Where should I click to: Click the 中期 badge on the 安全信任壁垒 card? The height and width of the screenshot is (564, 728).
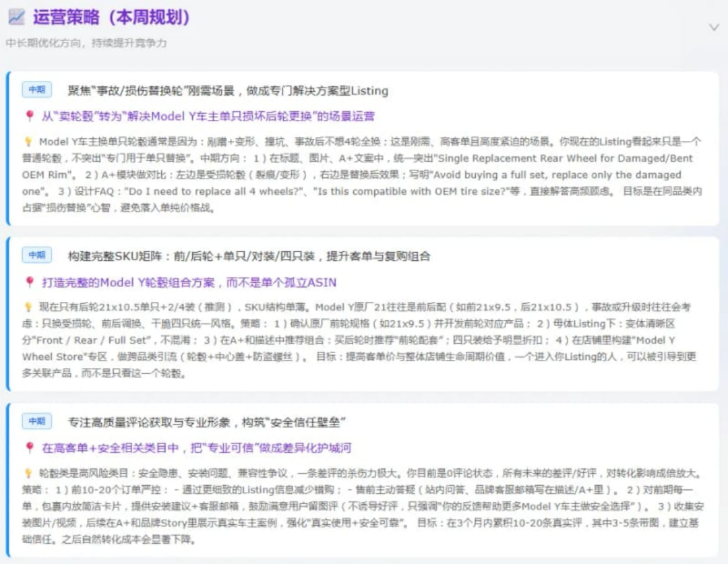36,421
